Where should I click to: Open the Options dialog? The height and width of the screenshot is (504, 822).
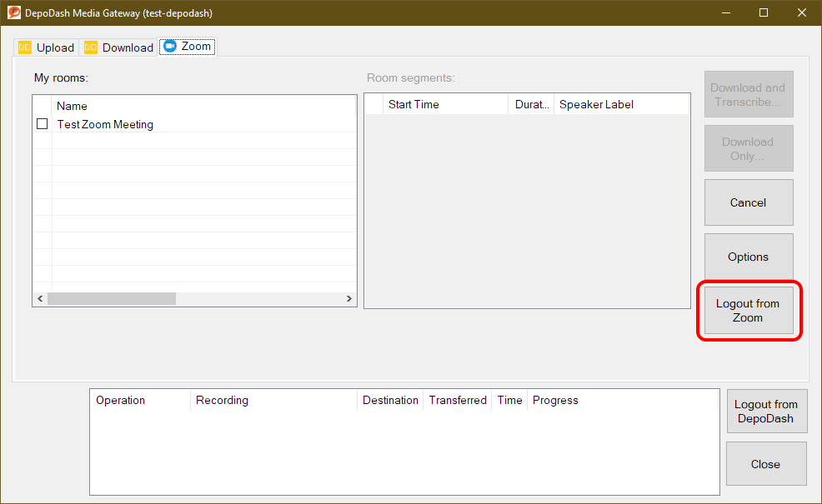[x=748, y=257]
